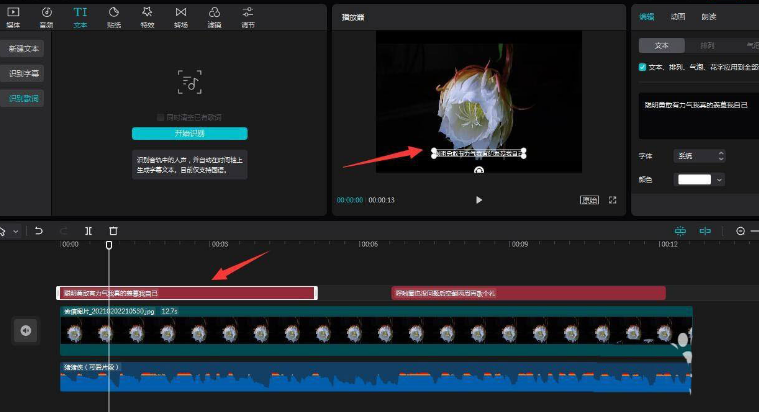This screenshot has width=759, height=412.
Task: Select 识别歌词 in the left sidebar
Action: tap(22, 98)
